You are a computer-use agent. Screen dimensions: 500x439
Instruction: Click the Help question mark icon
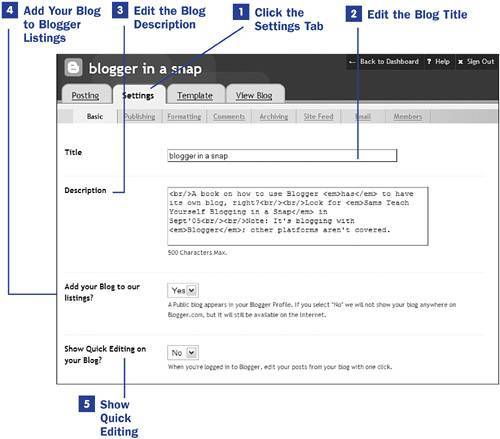(429, 62)
